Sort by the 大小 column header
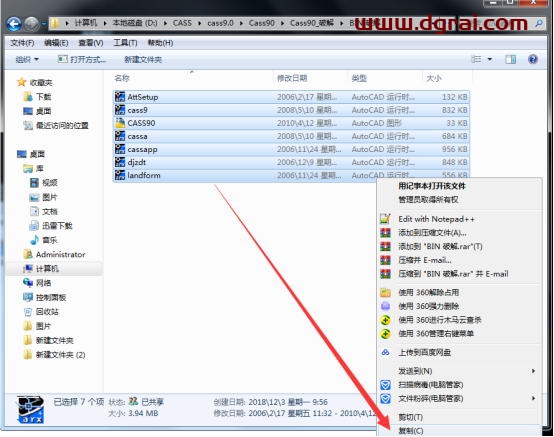 click(x=434, y=78)
